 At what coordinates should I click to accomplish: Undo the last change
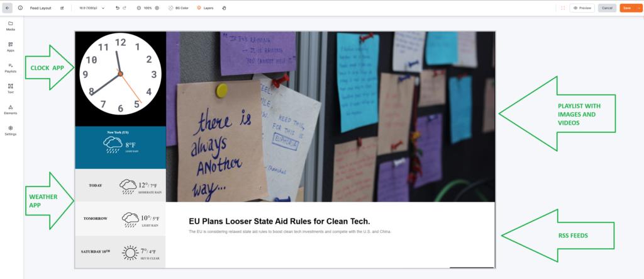click(118, 8)
